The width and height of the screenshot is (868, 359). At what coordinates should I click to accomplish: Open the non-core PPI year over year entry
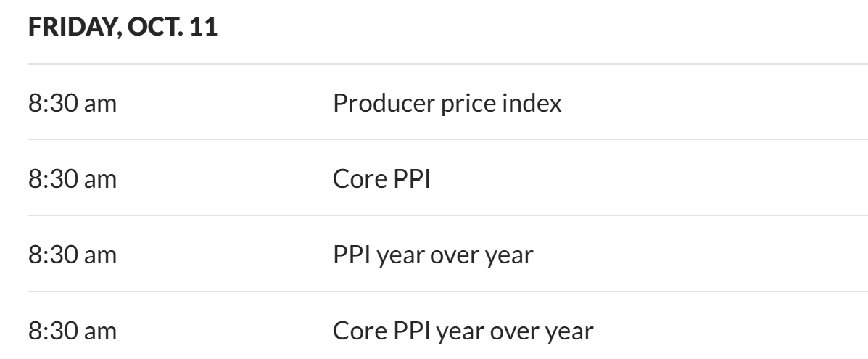click(433, 255)
